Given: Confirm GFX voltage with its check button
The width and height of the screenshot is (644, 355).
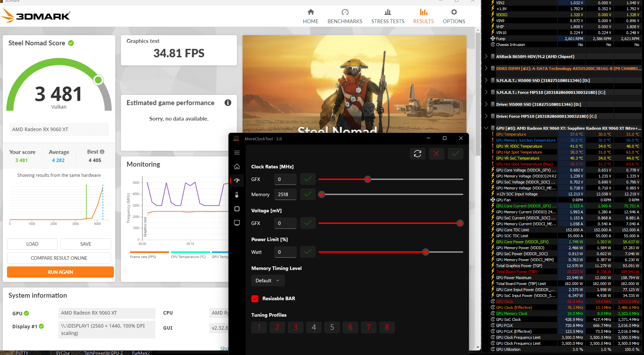Looking at the screenshot, I should pos(308,223).
